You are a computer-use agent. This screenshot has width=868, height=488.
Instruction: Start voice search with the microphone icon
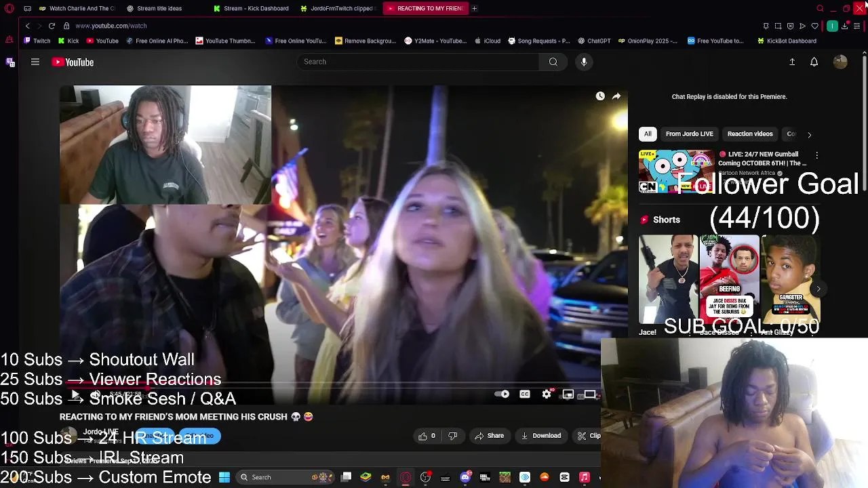[x=584, y=62]
